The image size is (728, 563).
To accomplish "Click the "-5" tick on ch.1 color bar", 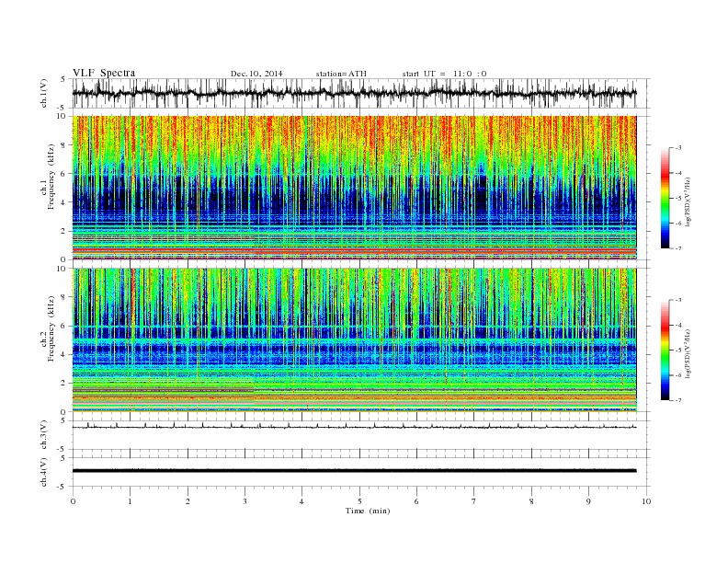I will point(678,198).
